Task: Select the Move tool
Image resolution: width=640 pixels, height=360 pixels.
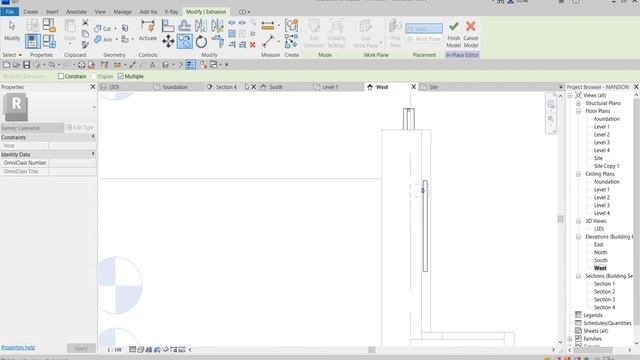Action: [x=168, y=41]
